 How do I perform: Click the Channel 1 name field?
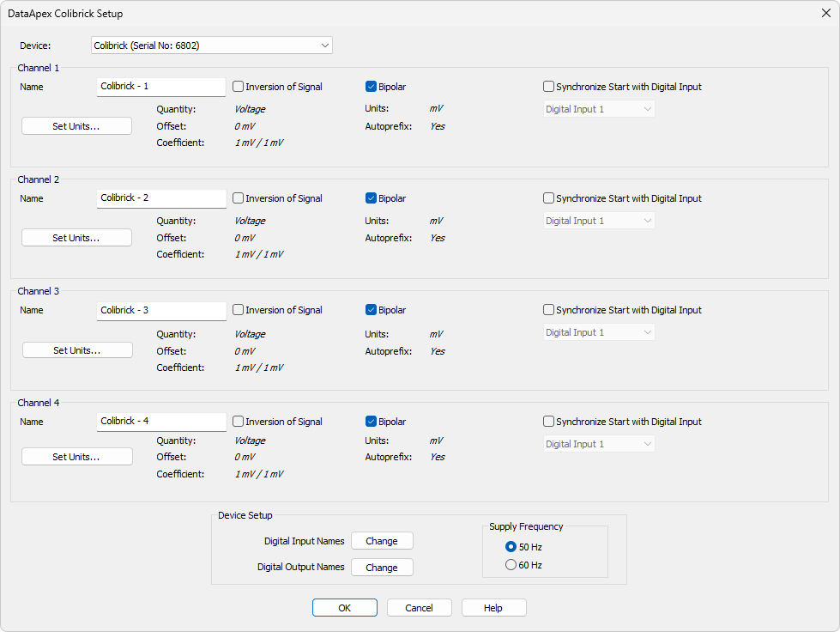[161, 87]
